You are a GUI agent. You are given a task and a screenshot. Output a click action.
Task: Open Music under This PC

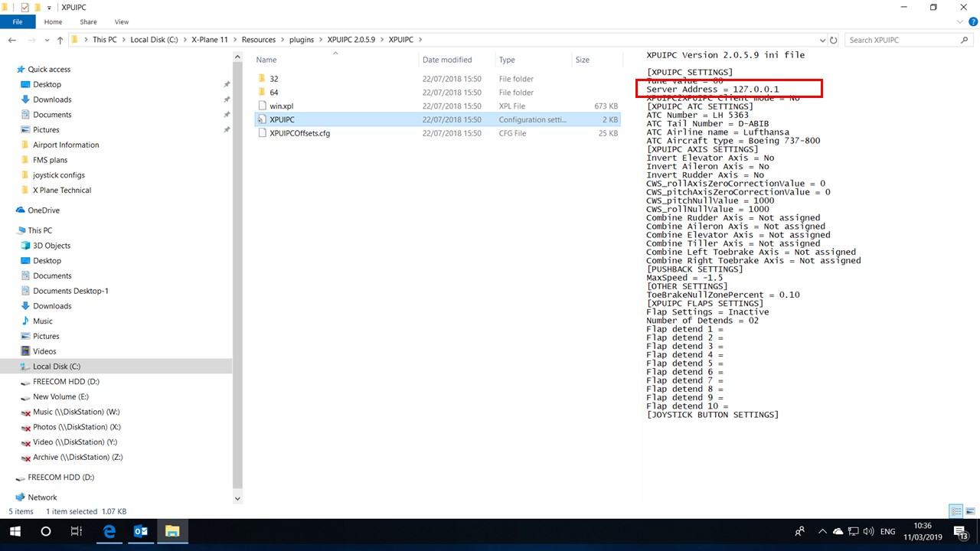(x=43, y=321)
